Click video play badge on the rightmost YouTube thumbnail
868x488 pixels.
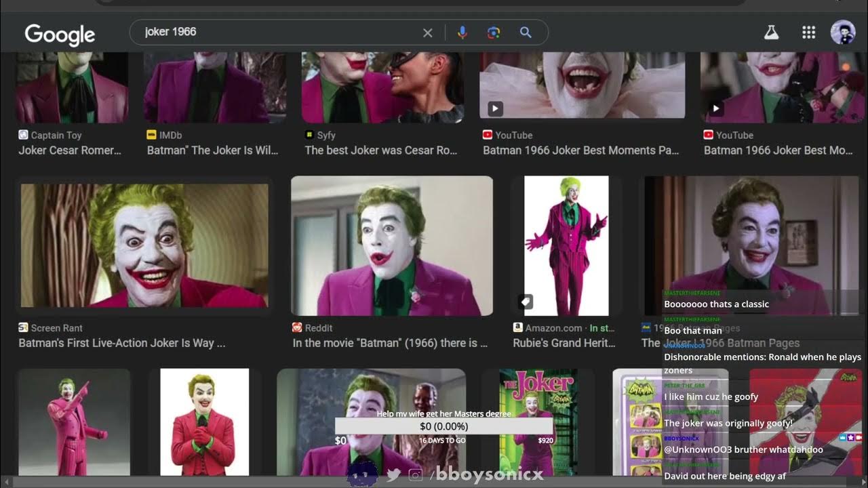(x=716, y=108)
